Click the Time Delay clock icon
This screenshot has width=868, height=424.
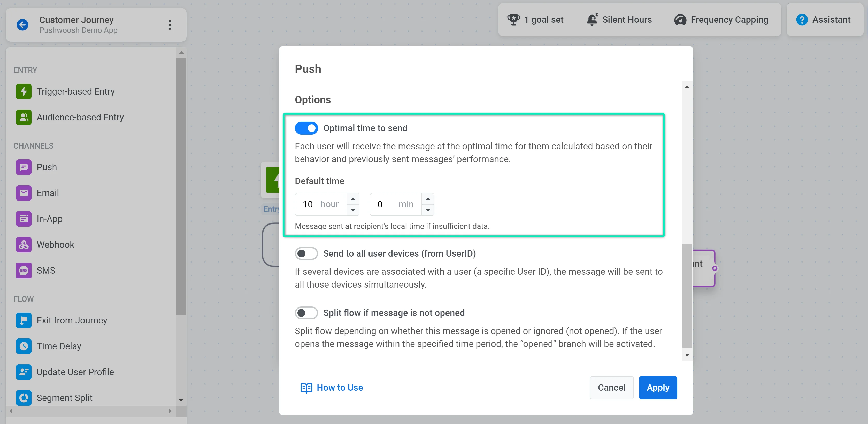[x=24, y=346]
